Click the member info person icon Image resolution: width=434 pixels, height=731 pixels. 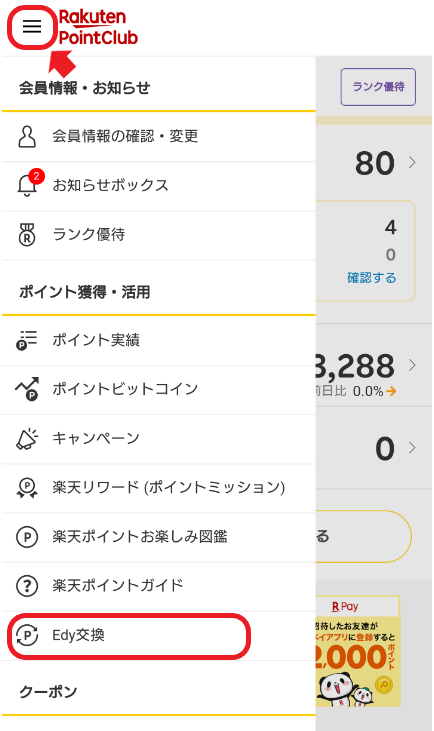pyautogui.click(x=27, y=137)
